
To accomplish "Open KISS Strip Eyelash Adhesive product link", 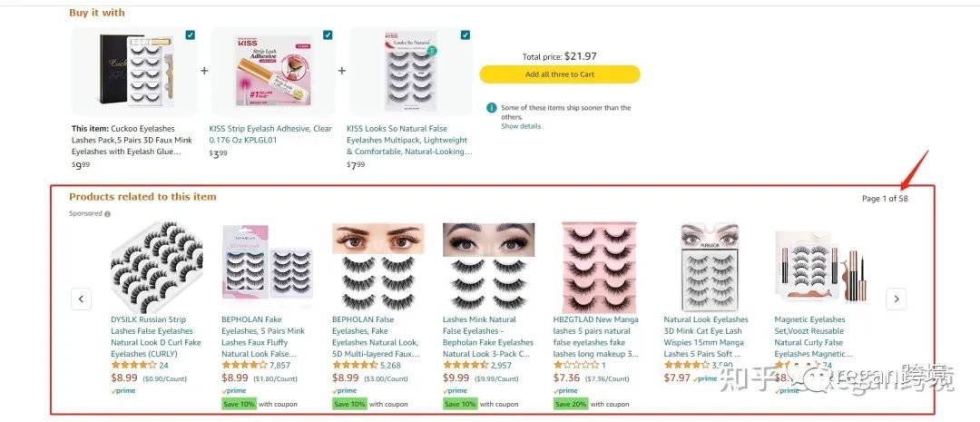I will (x=270, y=134).
